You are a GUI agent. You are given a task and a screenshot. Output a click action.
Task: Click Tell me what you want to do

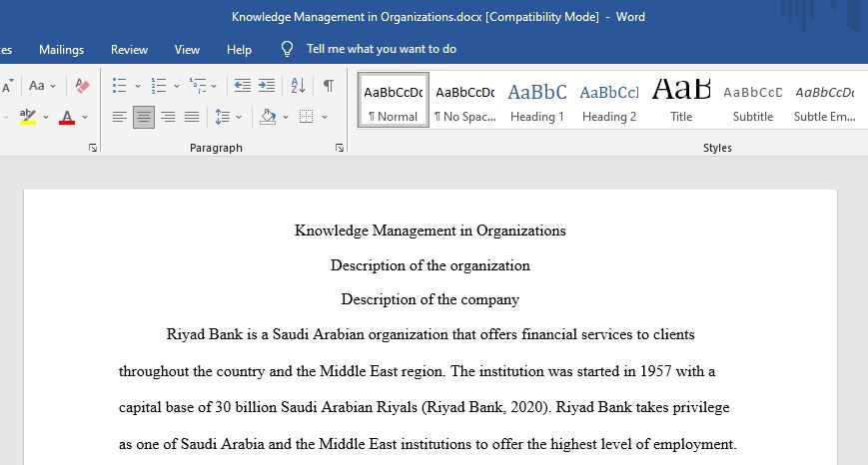coord(382,49)
